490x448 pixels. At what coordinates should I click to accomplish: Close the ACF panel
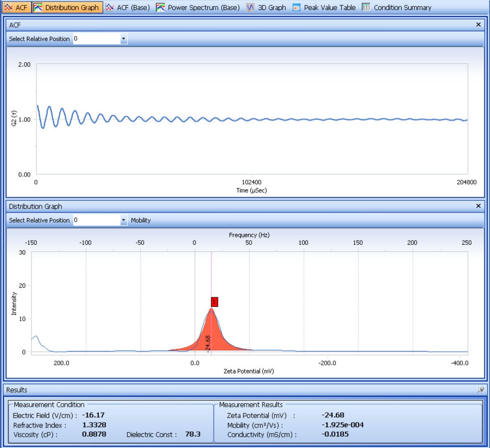[479, 25]
